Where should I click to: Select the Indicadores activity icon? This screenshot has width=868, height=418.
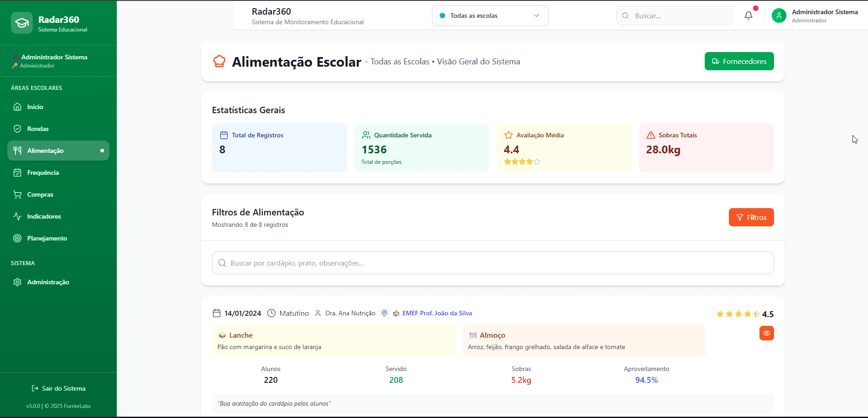pyautogui.click(x=17, y=216)
